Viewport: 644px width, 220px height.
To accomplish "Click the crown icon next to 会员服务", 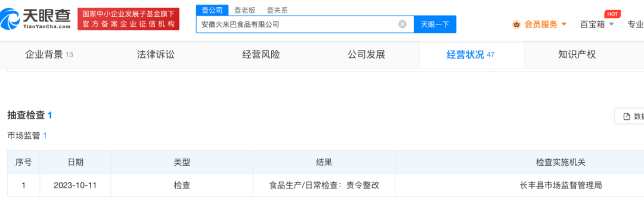I will coord(516,24).
